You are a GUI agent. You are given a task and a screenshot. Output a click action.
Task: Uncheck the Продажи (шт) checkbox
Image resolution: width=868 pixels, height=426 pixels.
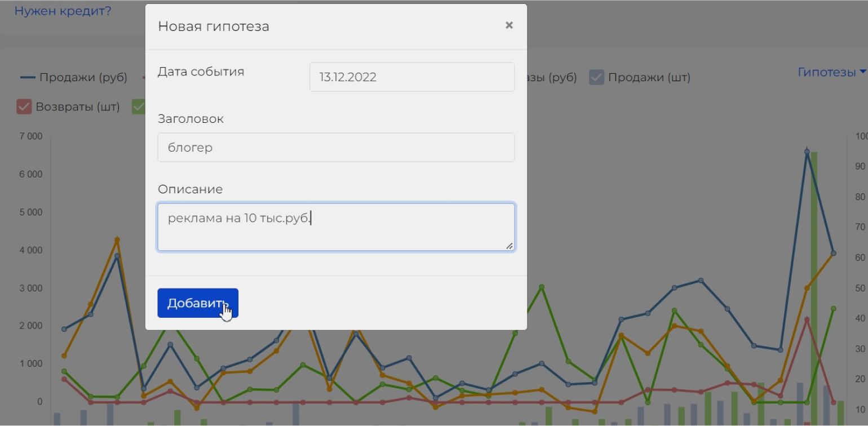click(597, 77)
